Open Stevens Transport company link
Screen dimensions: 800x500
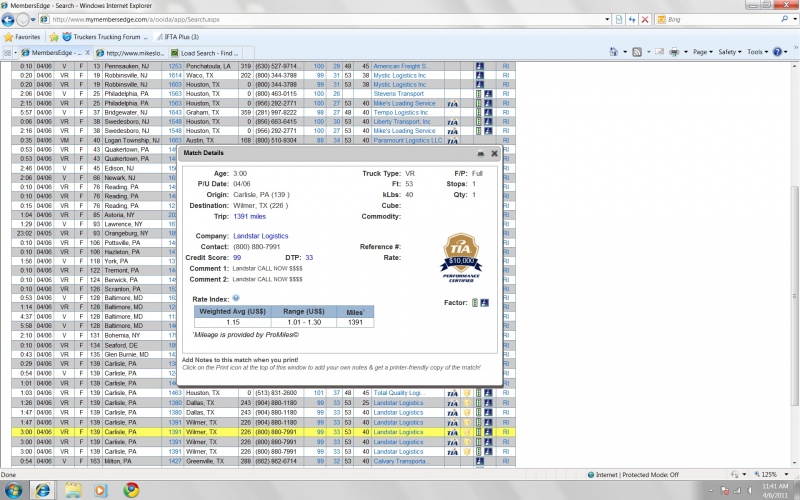click(x=398, y=94)
